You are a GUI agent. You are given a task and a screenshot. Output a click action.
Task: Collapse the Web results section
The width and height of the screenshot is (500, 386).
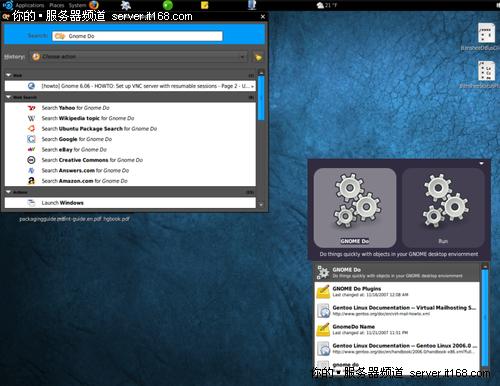point(9,75)
